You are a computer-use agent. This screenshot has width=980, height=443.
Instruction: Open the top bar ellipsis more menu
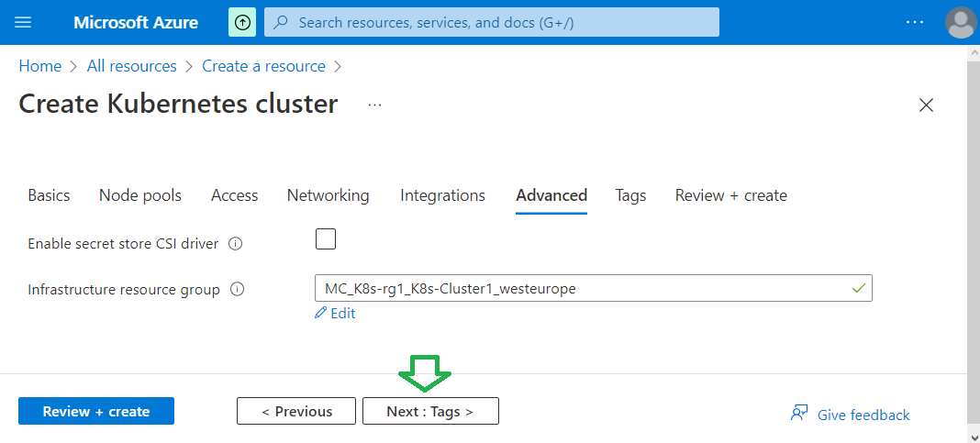tap(914, 23)
